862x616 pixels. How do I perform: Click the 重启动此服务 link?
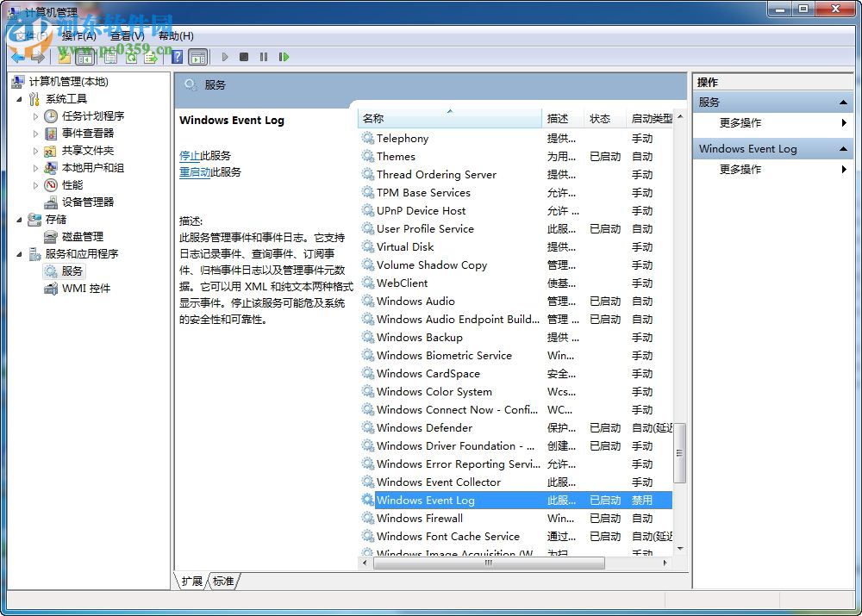point(197,171)
